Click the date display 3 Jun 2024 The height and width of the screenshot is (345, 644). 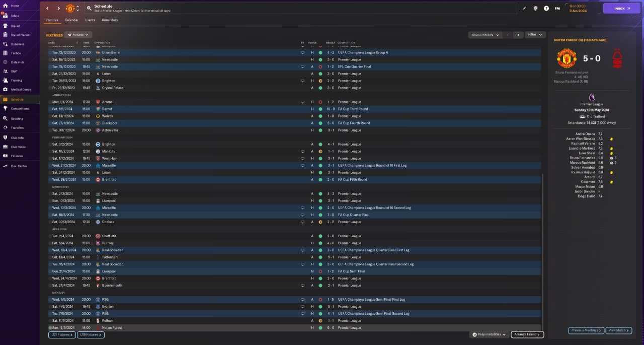pyautogui.click(x=577, y=11)
